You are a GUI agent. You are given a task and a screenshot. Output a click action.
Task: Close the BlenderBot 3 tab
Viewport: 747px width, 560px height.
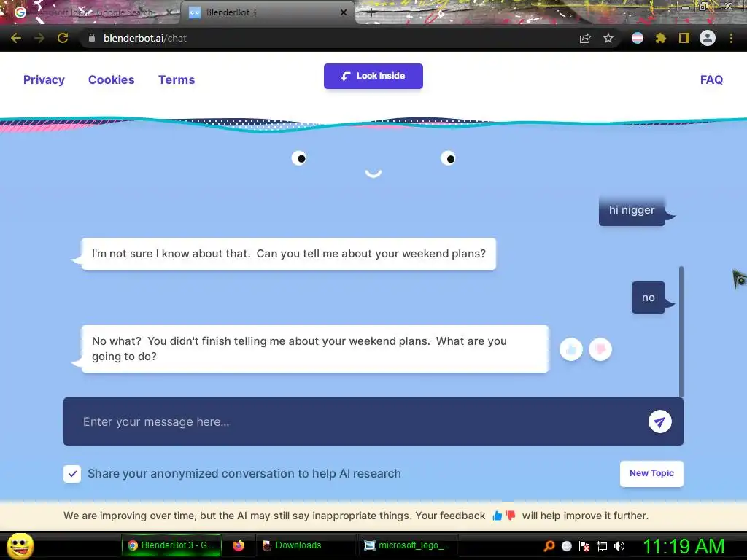[344, 12]
